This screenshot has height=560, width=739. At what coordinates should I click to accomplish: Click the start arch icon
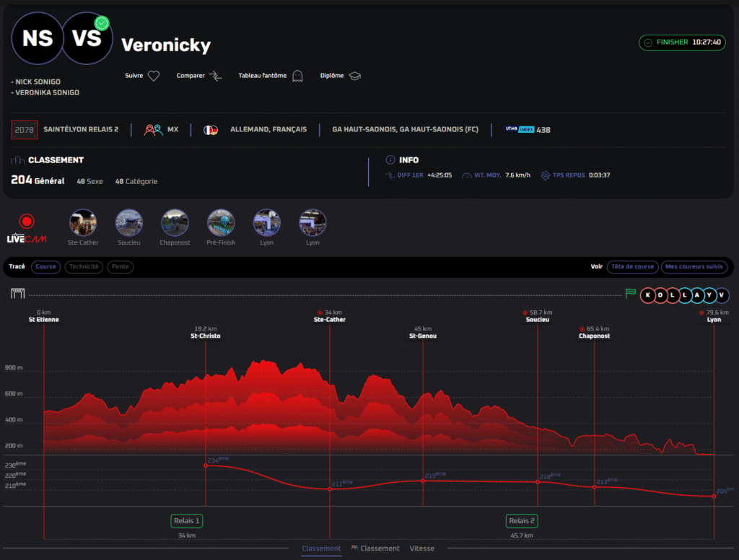18,294
